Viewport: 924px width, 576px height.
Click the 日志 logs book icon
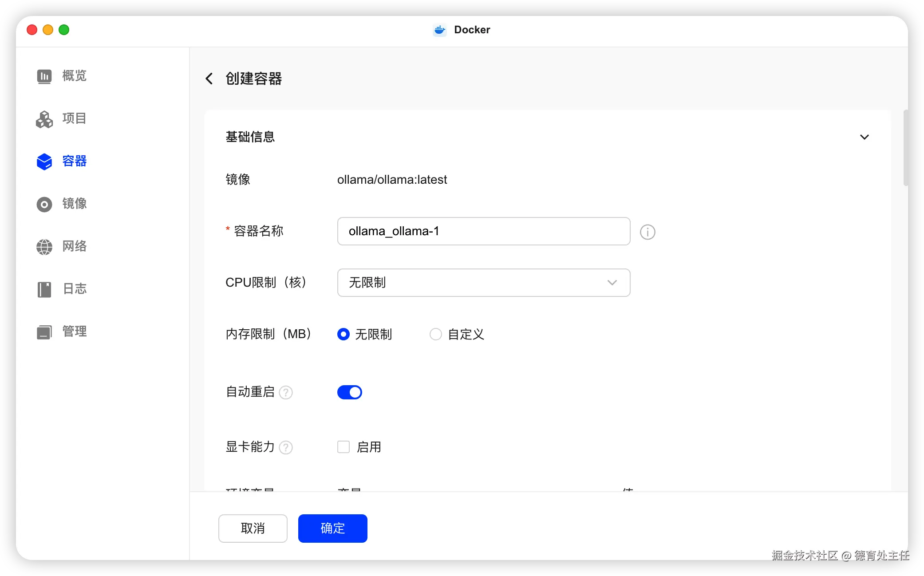(44, 289)
